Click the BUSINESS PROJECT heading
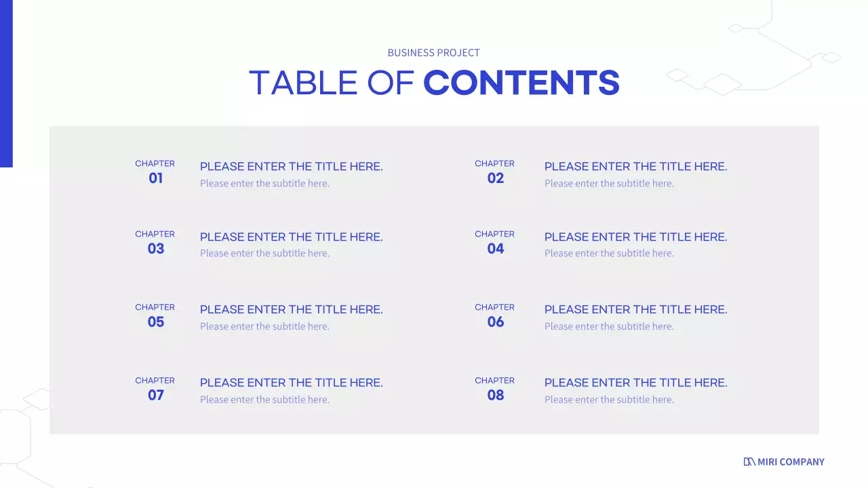The image size is (868, 488). pos(433,53)
